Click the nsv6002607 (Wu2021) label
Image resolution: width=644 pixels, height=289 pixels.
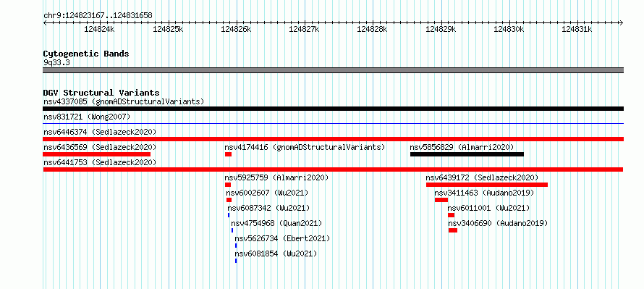[x=267, y=193]
